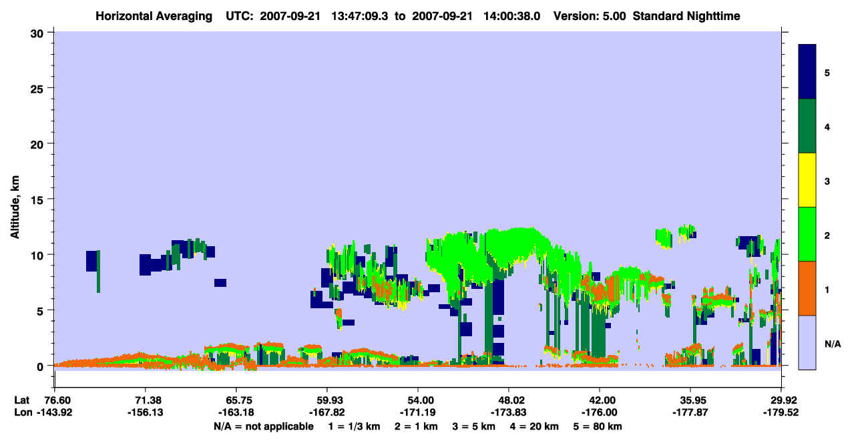Click the longitude value -179.52
The height and width of the screenshot is (445, 868).
click(x=781, y=412)
